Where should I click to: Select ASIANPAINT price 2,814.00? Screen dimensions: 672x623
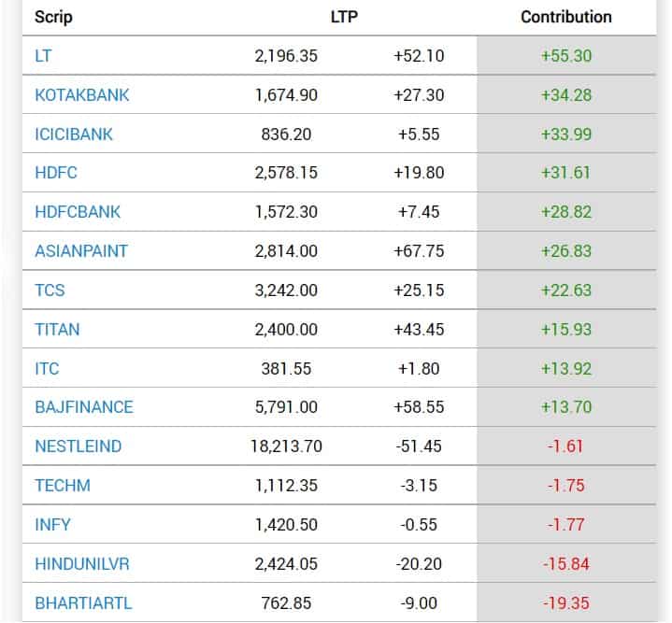(286, 251)
